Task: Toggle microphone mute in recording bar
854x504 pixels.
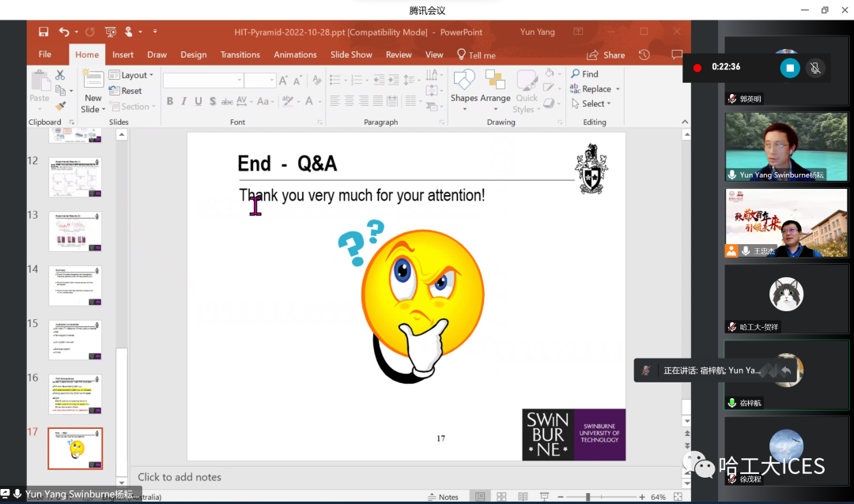Action: tap(815, 68)
